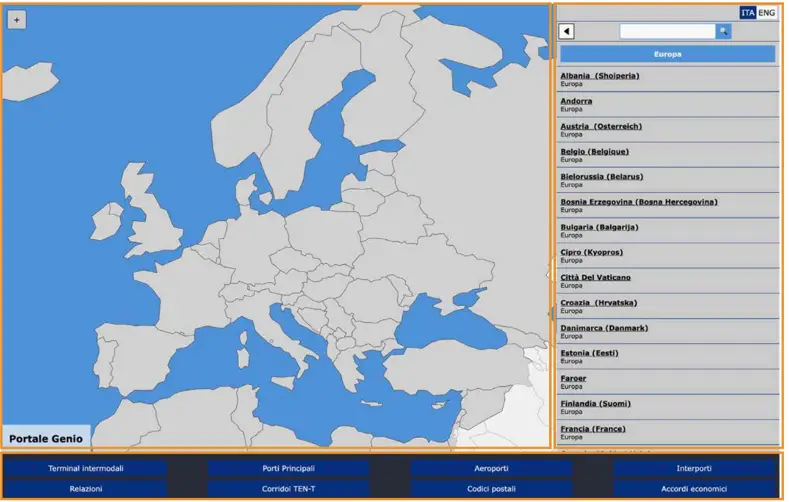Open Austria (Osterreich) entry
The width and height of the screenshot is (789, 502).
pyautogui.click(x=600, y=126)
